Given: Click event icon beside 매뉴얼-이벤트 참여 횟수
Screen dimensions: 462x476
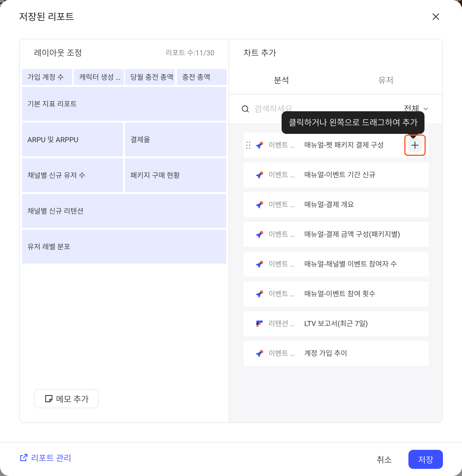Looking at the screenshot, I should coord(260,294).
